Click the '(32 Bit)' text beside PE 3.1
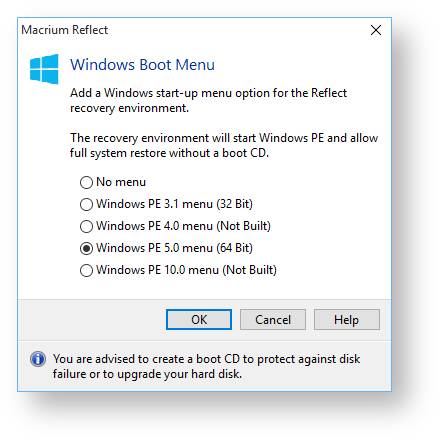The width and height of the screenshot is (440, 440). (x=234, y=204)
